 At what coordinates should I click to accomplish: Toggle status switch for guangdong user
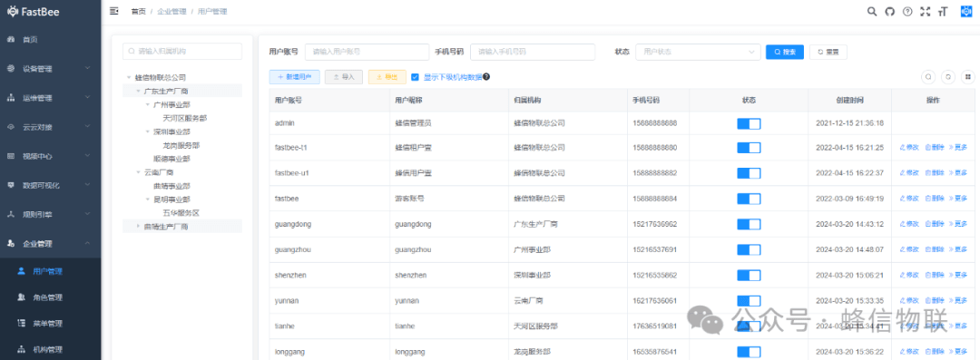point(749,224)
